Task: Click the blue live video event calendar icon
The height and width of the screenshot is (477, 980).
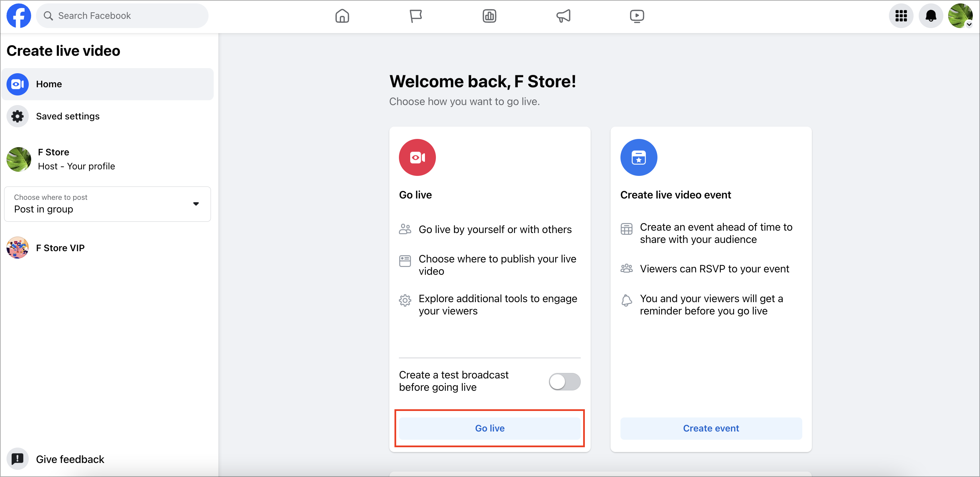Action: pyautogui.click(x=638, y=157)
